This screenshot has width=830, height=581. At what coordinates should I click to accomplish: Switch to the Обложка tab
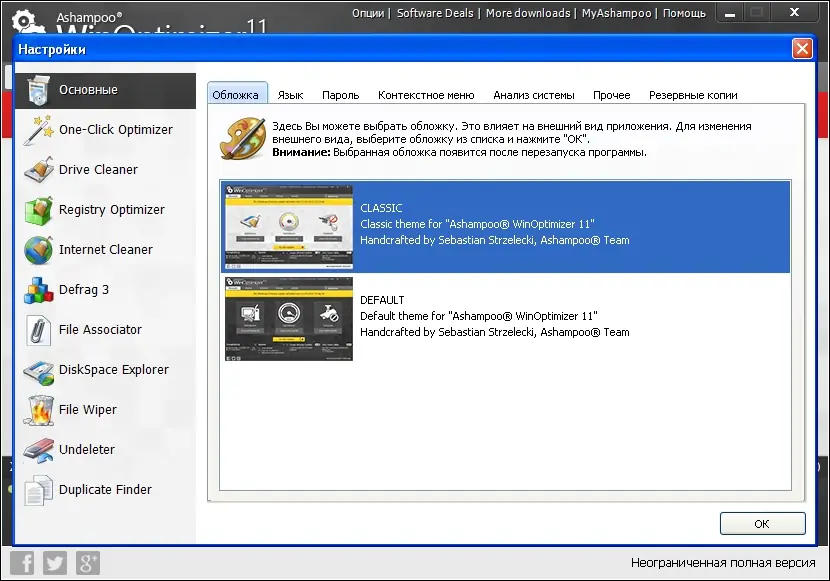tap(236, 95)
